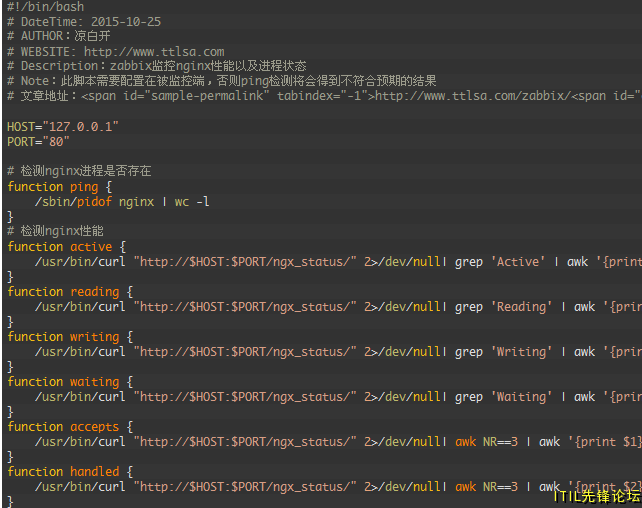Click the 'function handled {' line
Viewport: 642px width, 508px height.
70,472
